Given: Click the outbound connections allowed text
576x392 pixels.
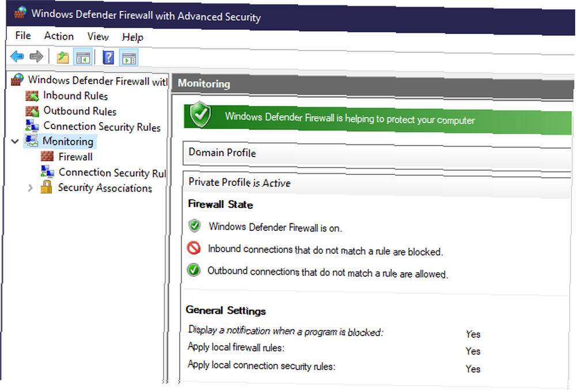Looking at the screenshot, I should tap(328, 272).
